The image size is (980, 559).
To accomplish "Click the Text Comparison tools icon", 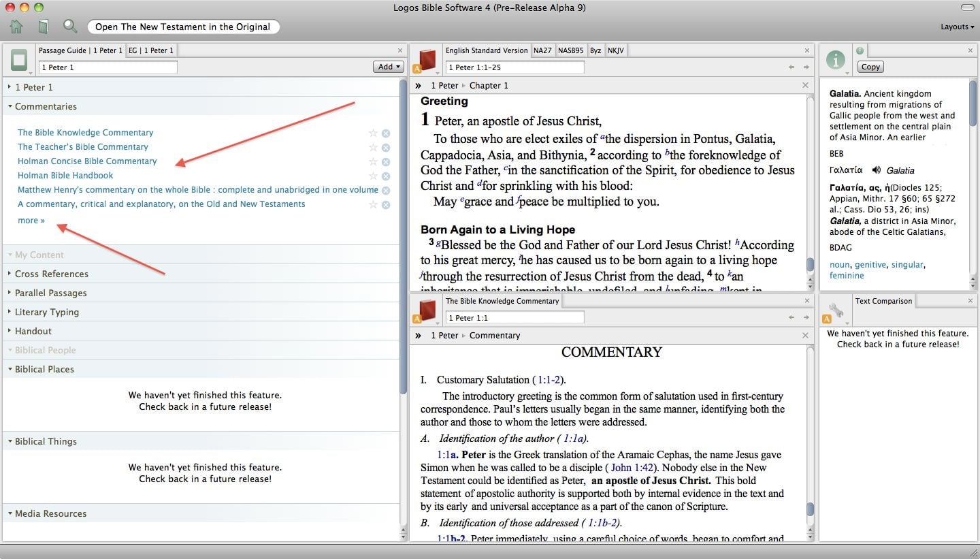I will [836, 310].
